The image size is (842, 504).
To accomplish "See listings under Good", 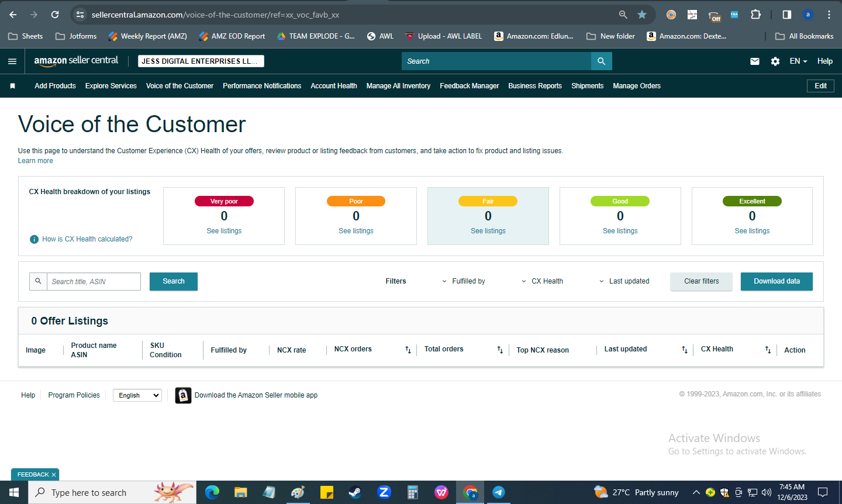I will pyautogui.click(x=620, y=231).
